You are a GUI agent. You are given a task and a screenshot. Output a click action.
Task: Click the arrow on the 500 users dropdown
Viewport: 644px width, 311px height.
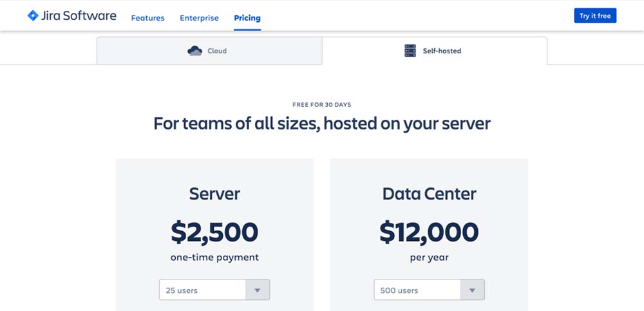[473, 290]
